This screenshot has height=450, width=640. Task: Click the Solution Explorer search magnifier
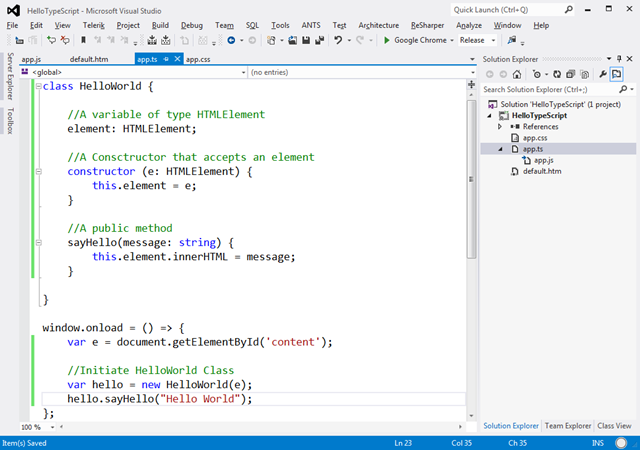click(x=623, y=89)
